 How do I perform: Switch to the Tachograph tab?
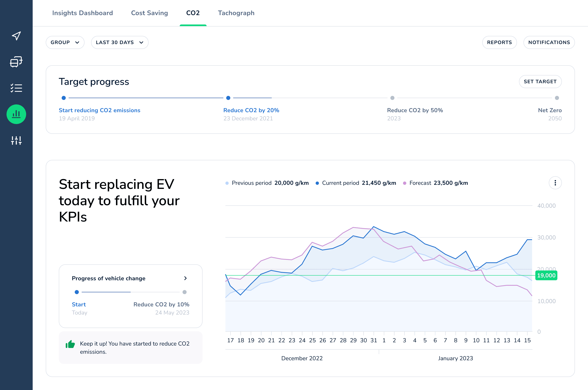(236, 13)
